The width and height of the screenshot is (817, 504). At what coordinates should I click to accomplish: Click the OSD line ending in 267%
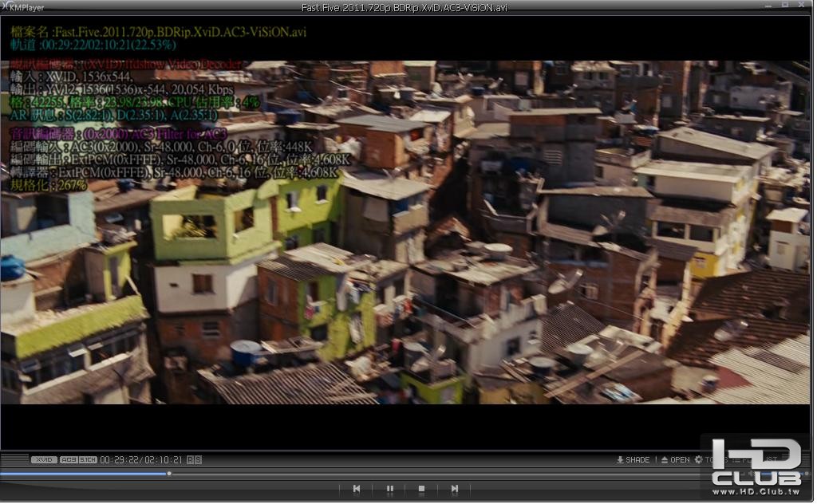pyautogui.click(x=49, y=185)
